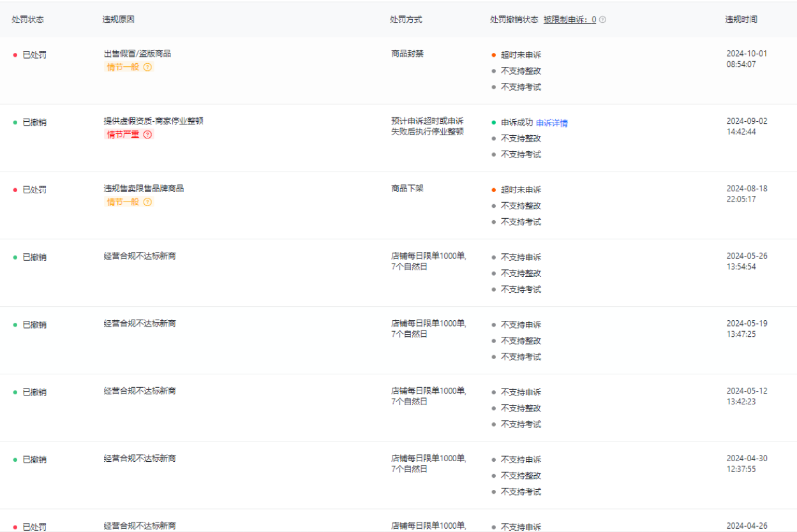The width and height of the screenshot is (797, 532).
Task: Click question icon next to 情节严重 tag
Action: coord(148,135)
